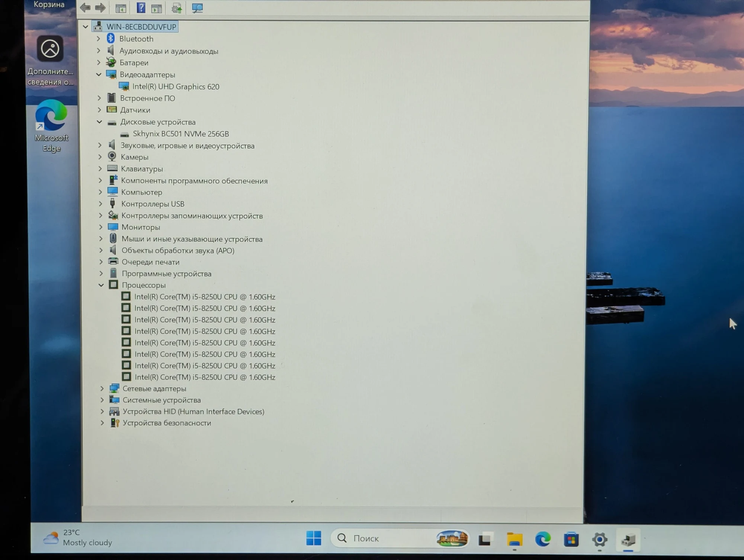Viewport: 744px width, 560px height.
Task: Click the Update driver toolbar icon
Action: tap(177, 8)
